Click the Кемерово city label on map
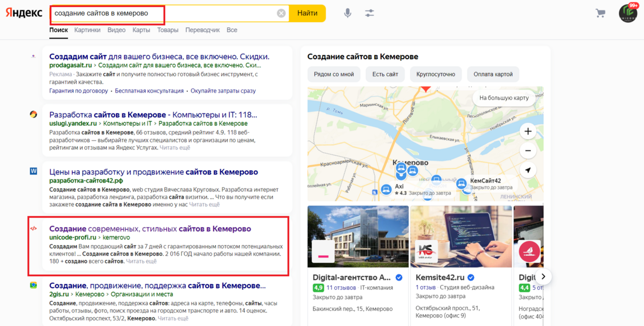 tap(410, 163)
